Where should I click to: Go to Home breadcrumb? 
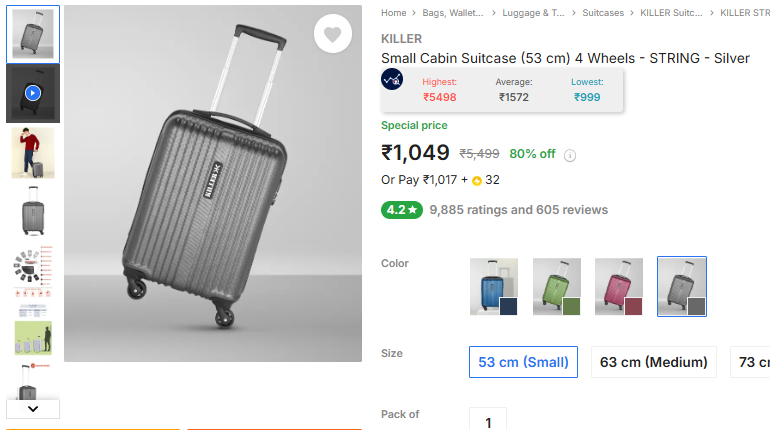393,13
